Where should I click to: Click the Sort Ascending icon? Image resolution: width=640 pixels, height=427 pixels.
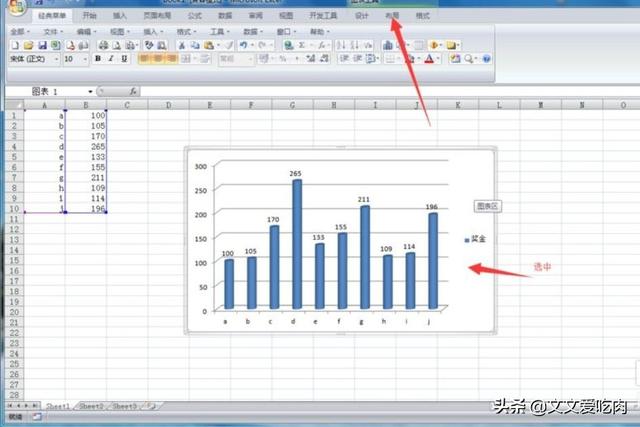[341, 45]
